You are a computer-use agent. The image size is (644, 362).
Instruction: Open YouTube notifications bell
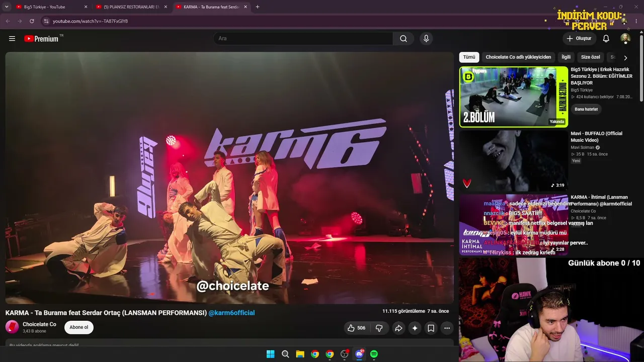pyautogui.click(x=606, y=39)
